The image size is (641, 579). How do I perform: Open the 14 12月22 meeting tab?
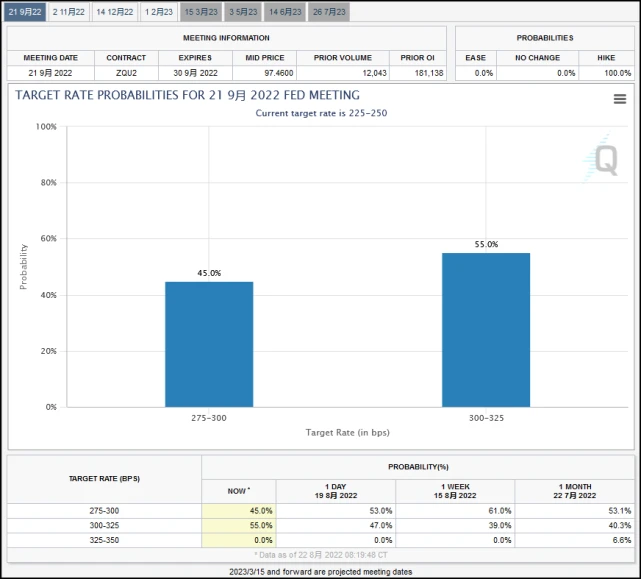pyautogui.click(x=114, y=12)
